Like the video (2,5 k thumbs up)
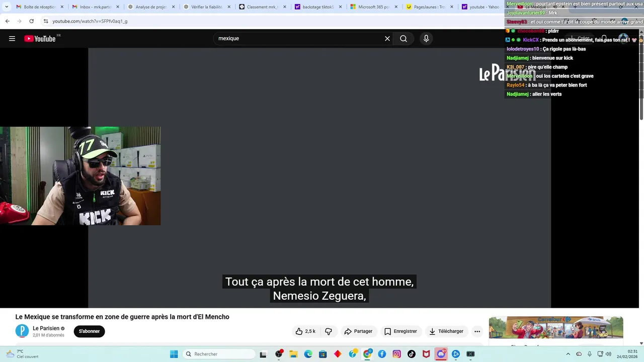Screen dimensions: 644x362 click(x=306, y=331)
